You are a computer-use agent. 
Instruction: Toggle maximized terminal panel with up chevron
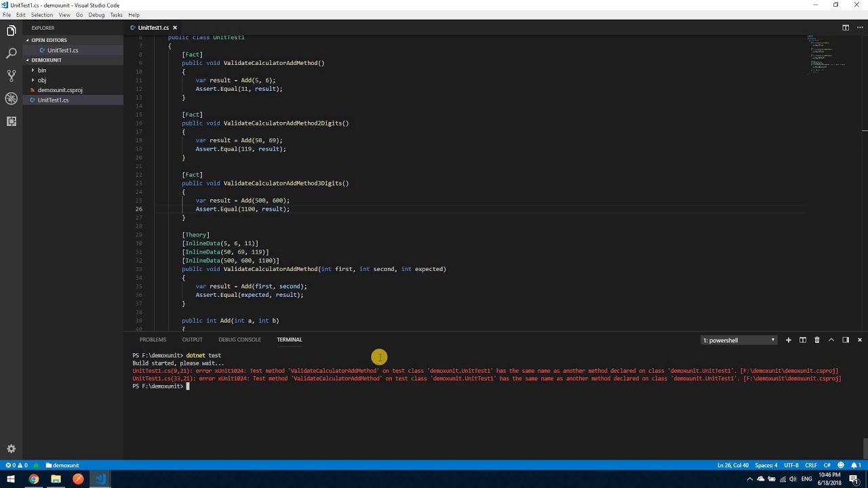pyautogui.click(x=831, y=340)
